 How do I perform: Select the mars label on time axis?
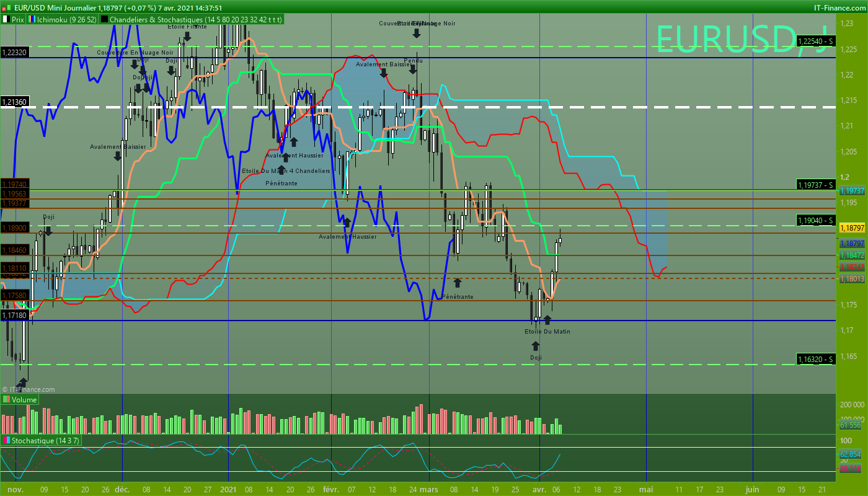coord(430,489)
